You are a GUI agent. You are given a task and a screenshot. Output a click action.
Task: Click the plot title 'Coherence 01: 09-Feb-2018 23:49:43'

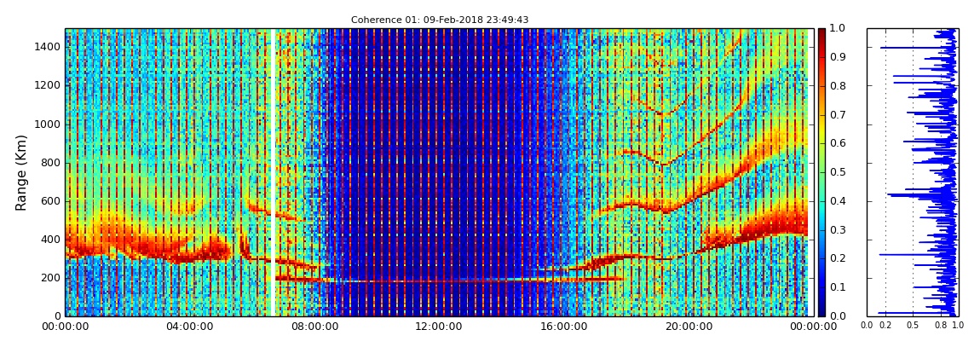tap(440, 20)
